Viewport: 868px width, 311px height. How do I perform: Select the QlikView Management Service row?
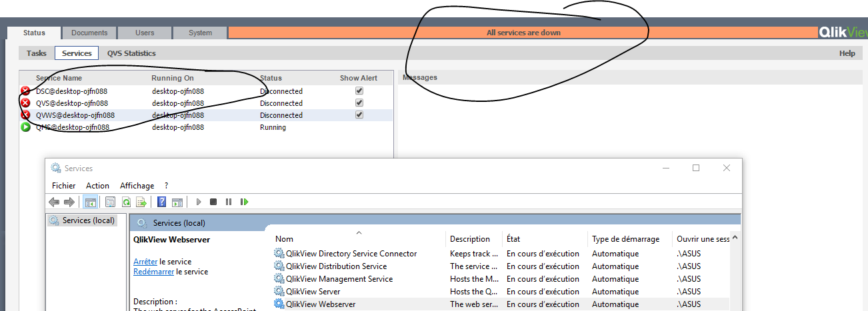click(501, 278)
